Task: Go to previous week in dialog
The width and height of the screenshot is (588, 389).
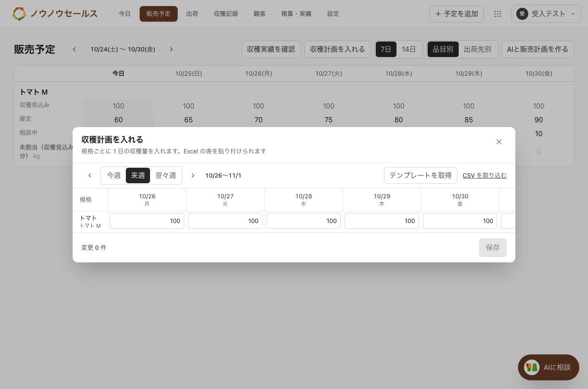Action: coord(90,175)
